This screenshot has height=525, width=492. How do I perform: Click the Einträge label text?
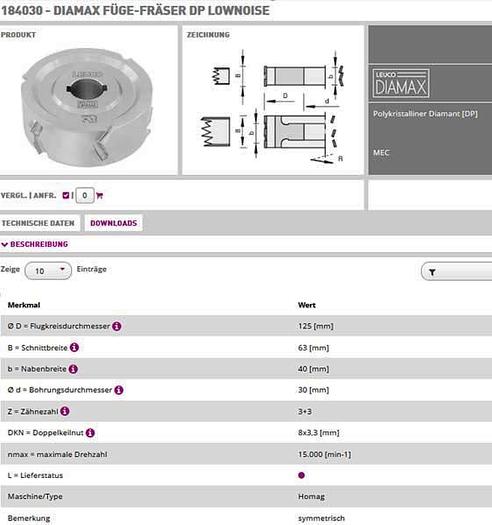91,269
